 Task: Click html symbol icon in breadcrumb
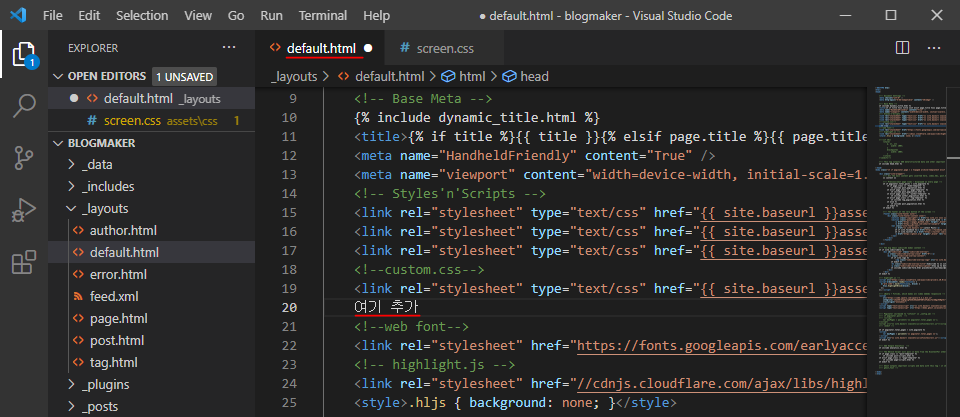(x=449, y=77)
